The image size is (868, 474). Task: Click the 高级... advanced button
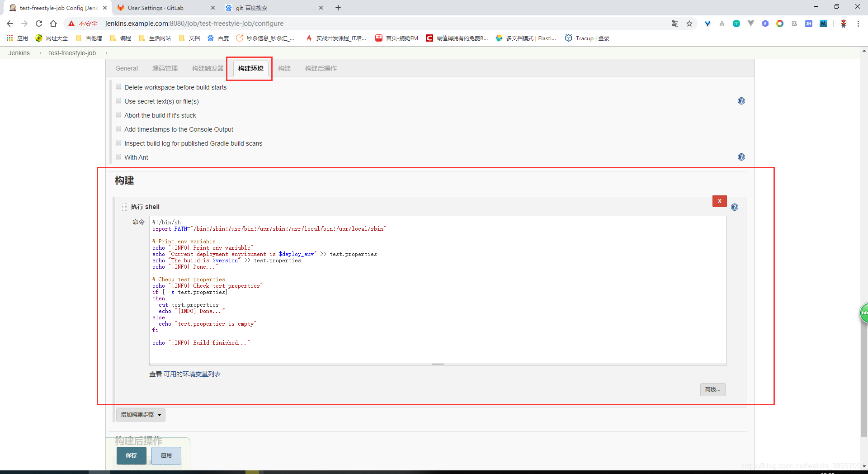tap(713, 389)
